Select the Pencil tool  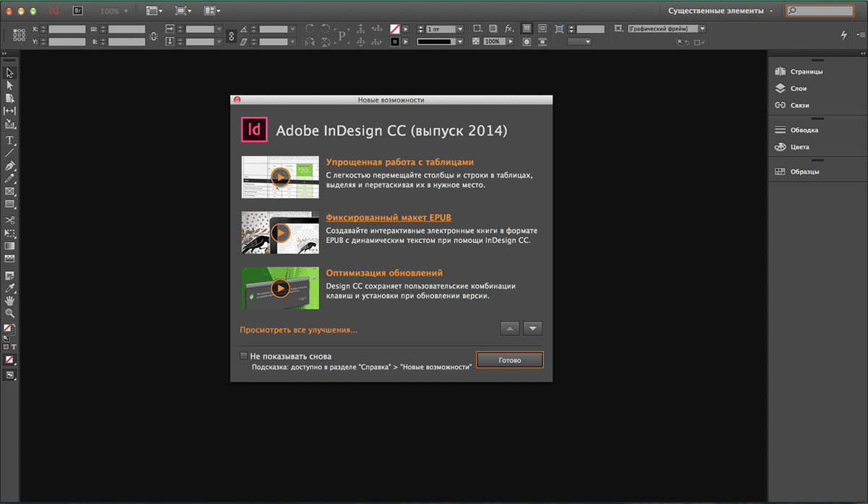coord(10,178)
